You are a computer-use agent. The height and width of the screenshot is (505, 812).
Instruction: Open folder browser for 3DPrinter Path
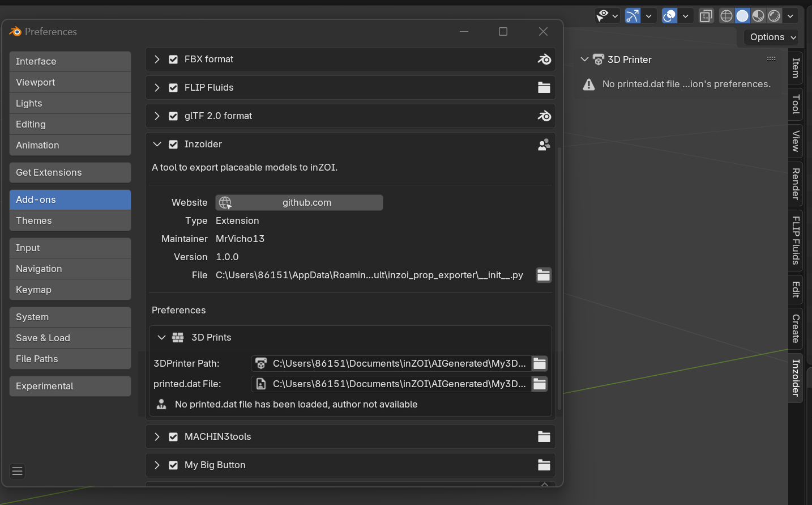tap(540, 363)
